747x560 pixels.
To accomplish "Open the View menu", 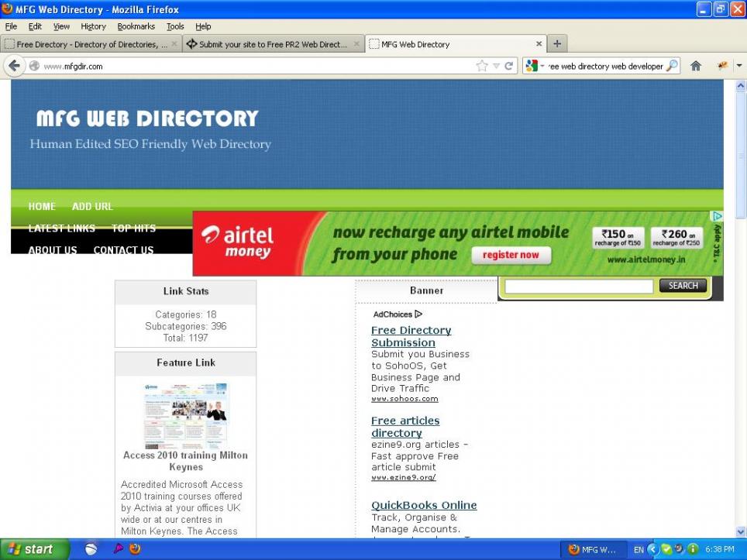I will coord(61,26).
